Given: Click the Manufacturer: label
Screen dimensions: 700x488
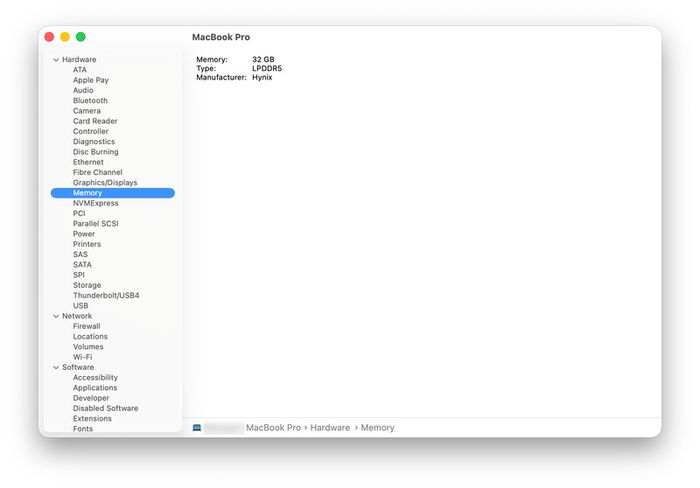Looking at the screenshot, I should click(221, 77).
